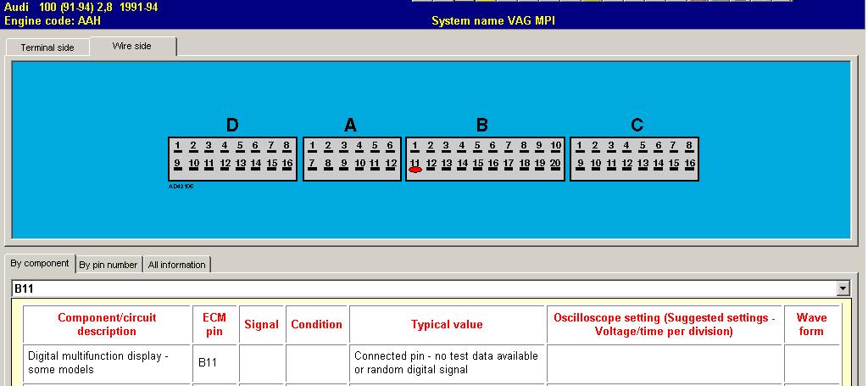868x386 pixels.
Task: Click the B11 combo box field
Action: 424,289
